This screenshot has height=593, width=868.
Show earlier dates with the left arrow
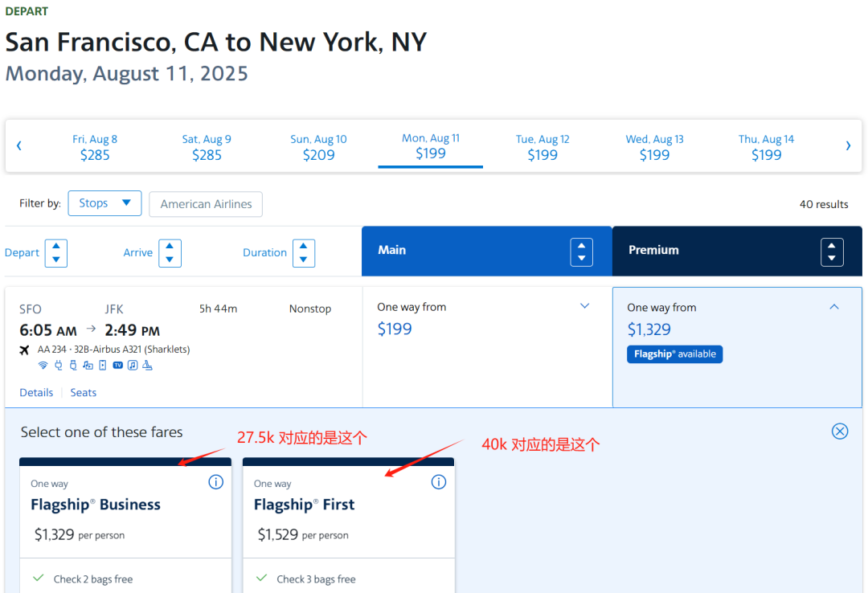(19, 145)
